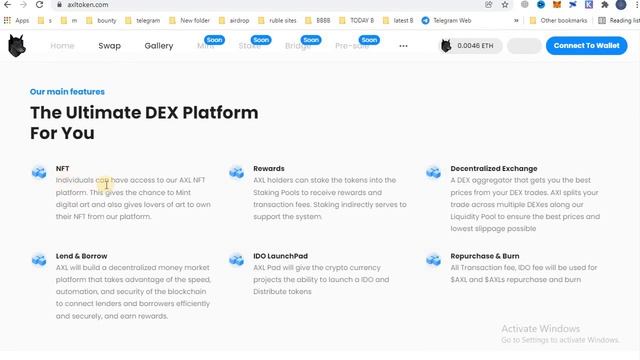Click the axltoken.com address bar
Screen dimensions: 640x360
coord(269,5)
